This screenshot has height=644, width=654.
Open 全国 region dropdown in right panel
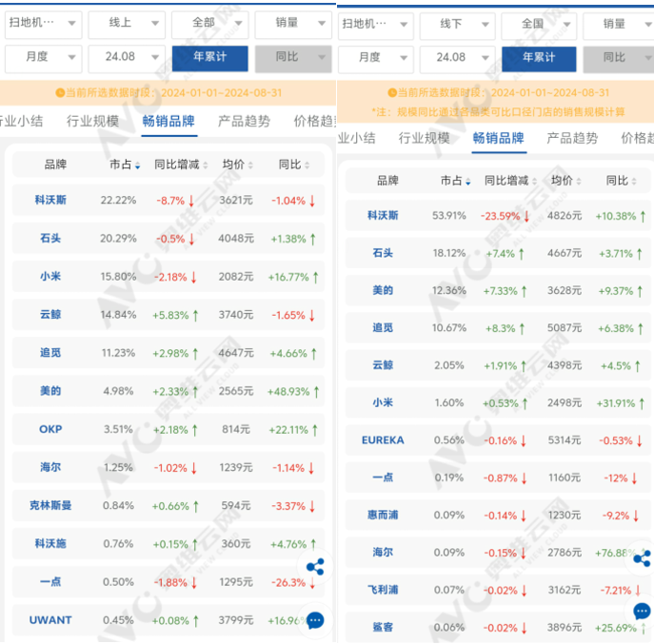tap(539, 25)
